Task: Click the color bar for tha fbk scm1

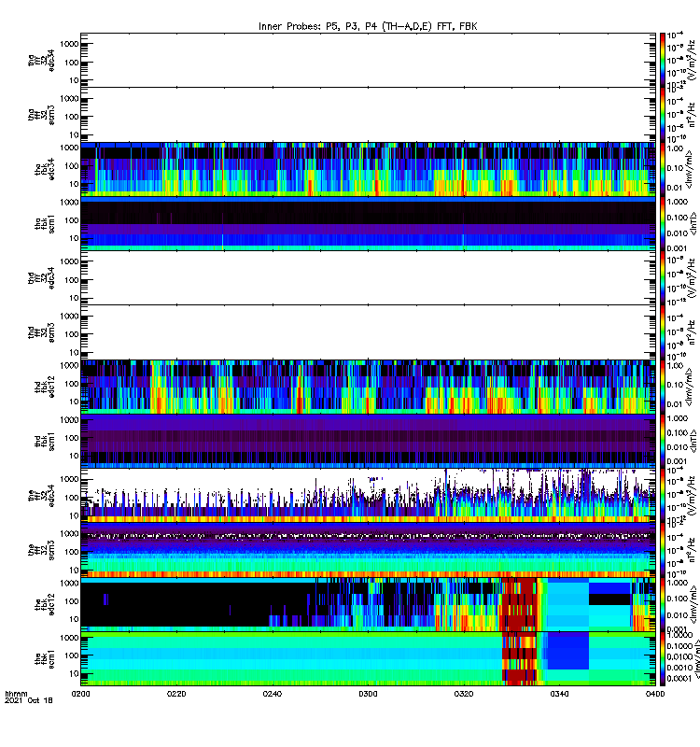Action: tap(663, 223)
